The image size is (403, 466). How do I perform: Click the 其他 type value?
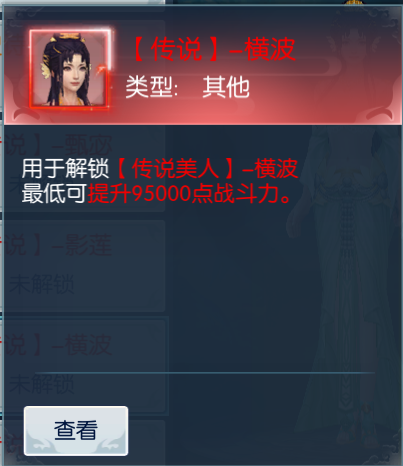point(226,87)
